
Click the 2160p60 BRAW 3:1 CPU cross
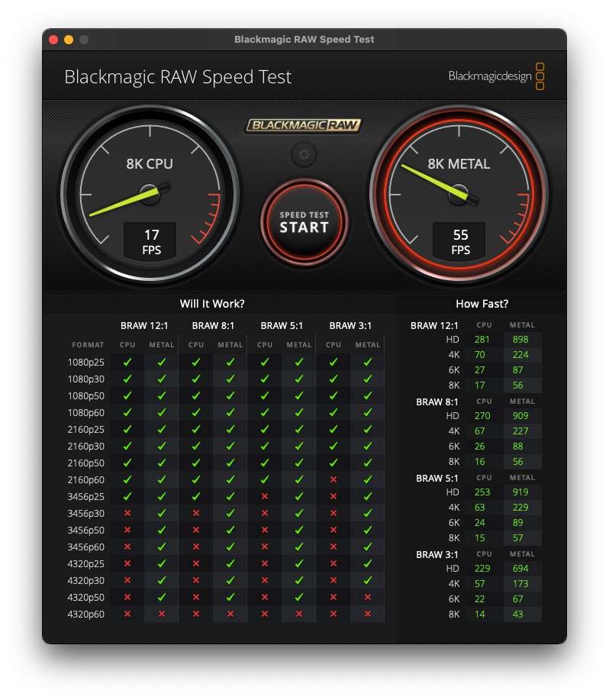tap(333, 479)
